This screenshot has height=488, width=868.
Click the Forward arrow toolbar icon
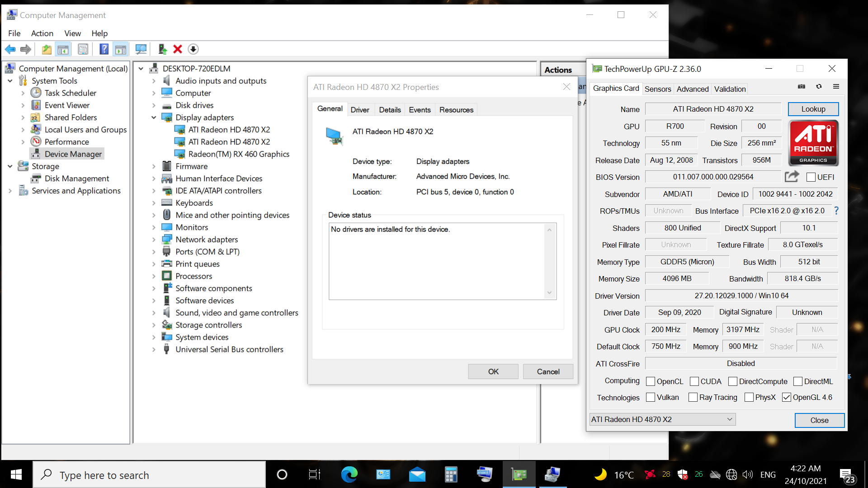point(26,49)
